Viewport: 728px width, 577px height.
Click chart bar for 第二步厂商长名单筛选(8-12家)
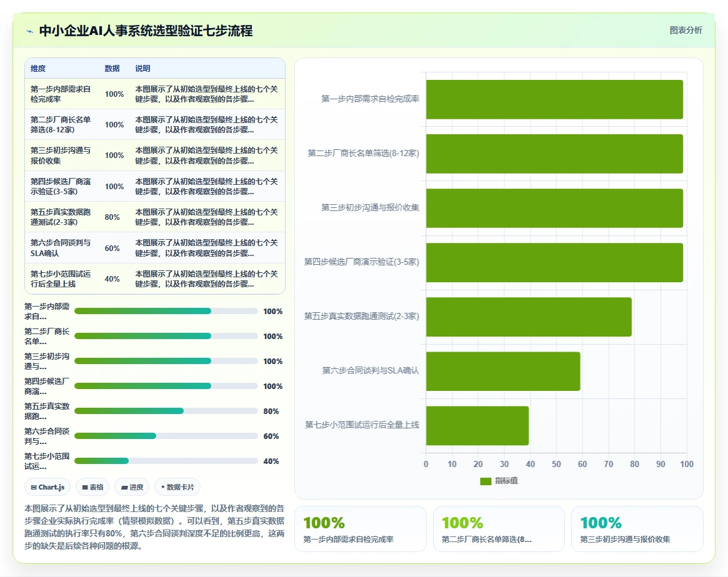point(554,154)
